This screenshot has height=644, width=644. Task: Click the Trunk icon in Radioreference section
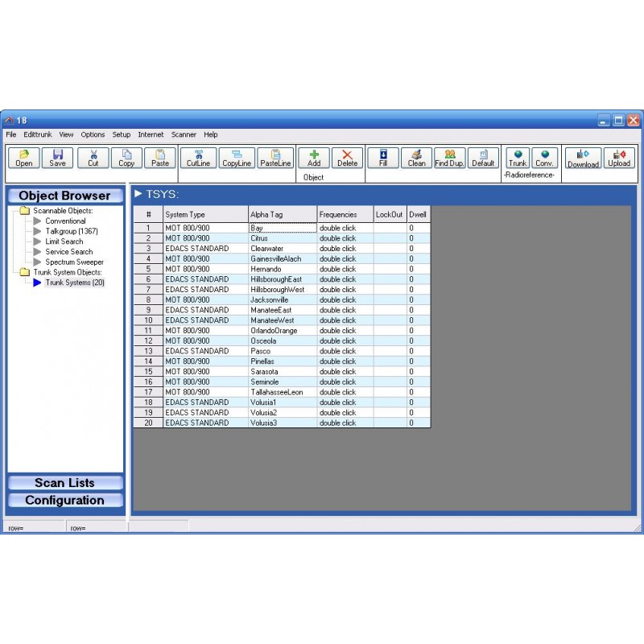click(518, 158)
